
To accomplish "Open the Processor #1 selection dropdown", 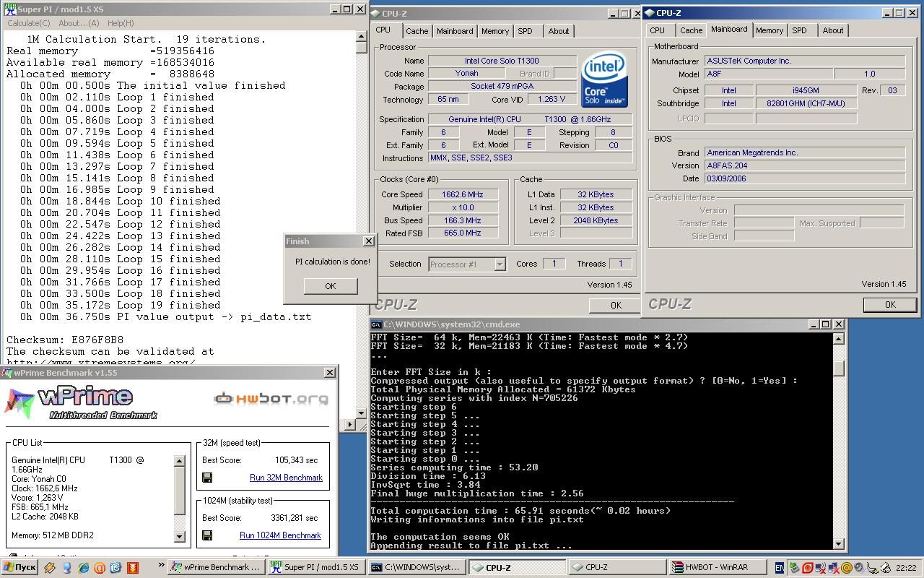I will 467,264.
